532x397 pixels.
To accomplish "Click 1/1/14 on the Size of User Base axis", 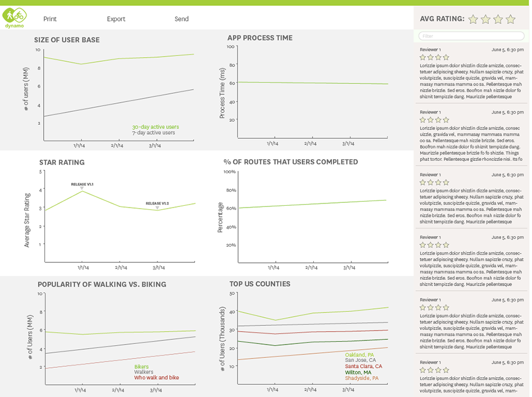I will click(x=79, y=146).
